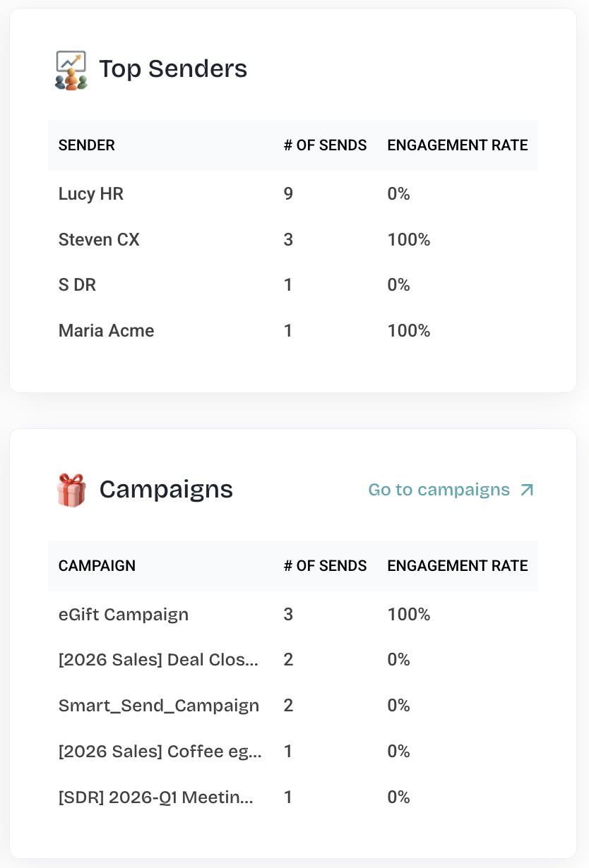The width and height of the screenshot is (589, 868).
Task: Sort campaigns by # OF SENDS header
Action: point(325,566)
